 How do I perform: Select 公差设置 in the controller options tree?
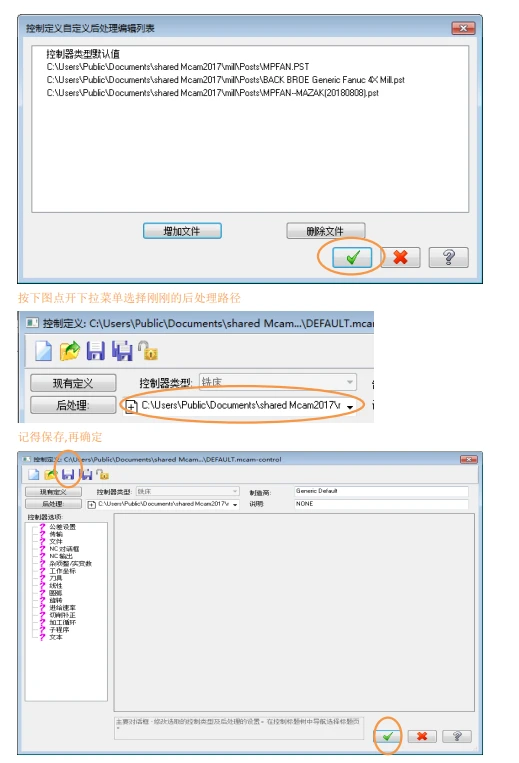point(62,527)
